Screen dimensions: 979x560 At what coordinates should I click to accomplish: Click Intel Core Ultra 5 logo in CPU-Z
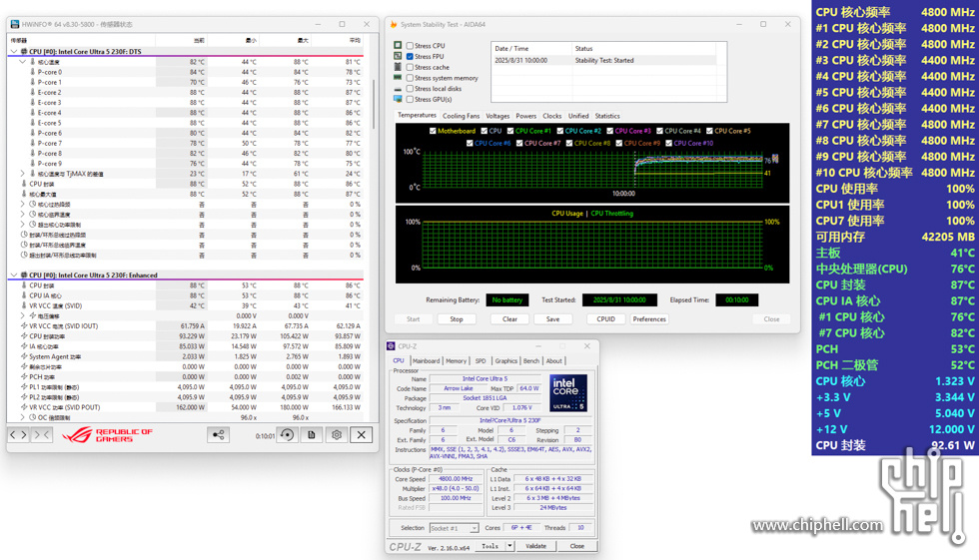tap(567, 393)
